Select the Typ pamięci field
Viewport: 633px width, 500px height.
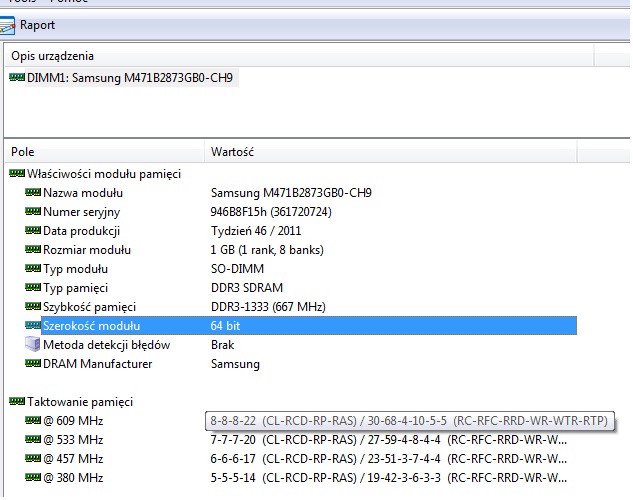[75, 288]
